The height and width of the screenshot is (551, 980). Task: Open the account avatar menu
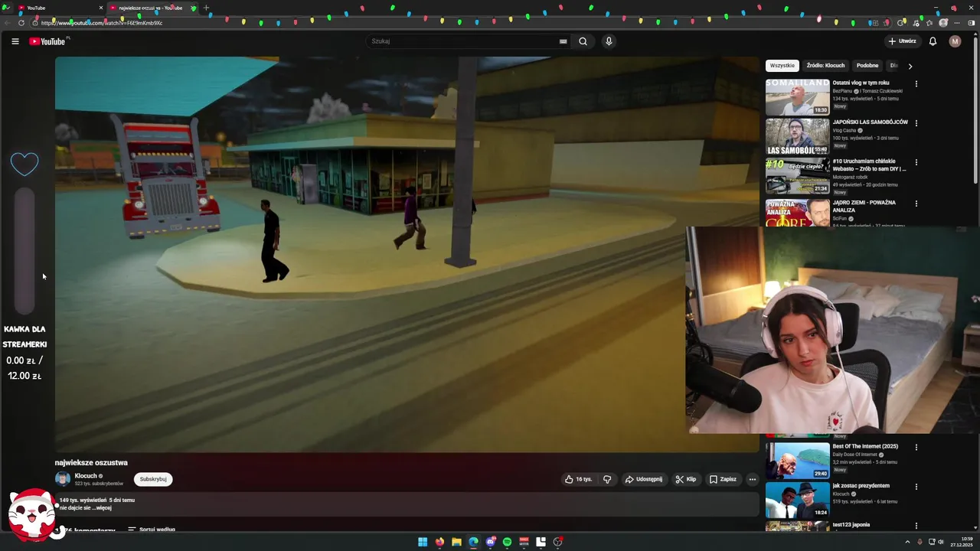tap(955, 41)
